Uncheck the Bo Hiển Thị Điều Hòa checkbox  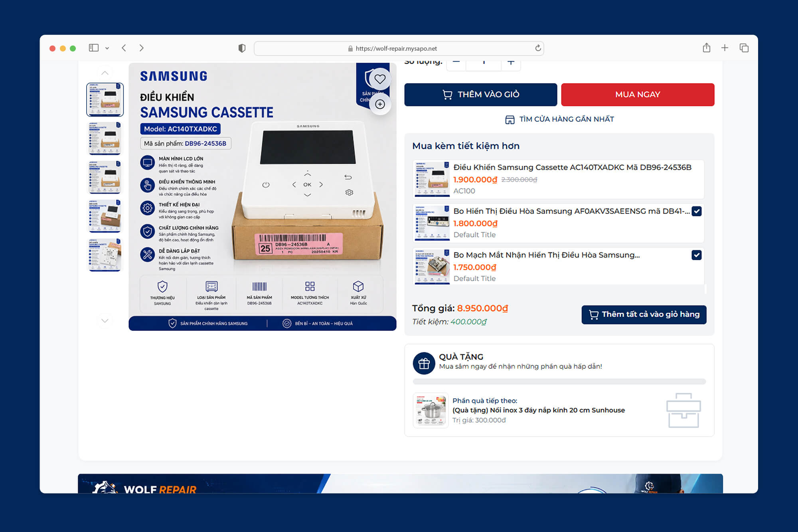pos(697,211)
